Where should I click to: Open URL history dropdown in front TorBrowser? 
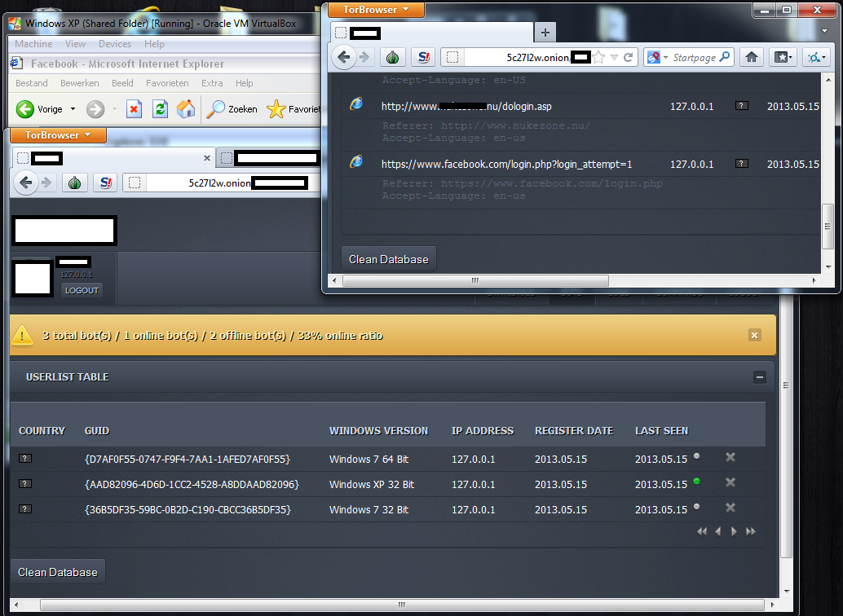coord(614,57)
